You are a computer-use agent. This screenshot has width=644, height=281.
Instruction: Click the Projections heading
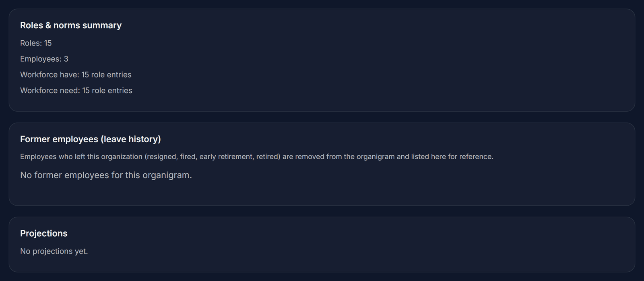pyautogui.click(x=44, y=233)
